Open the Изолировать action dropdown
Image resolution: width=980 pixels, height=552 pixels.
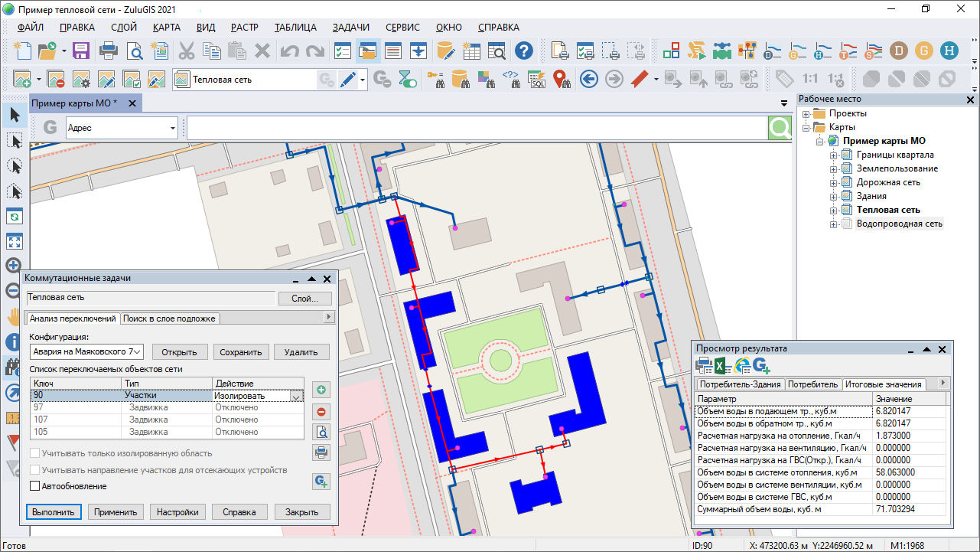tap(295, 396)
